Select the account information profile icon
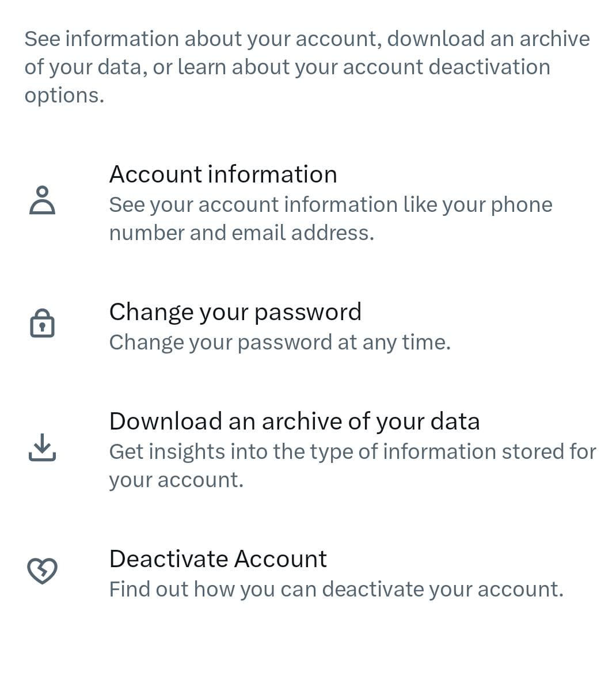 pos(41,200)
